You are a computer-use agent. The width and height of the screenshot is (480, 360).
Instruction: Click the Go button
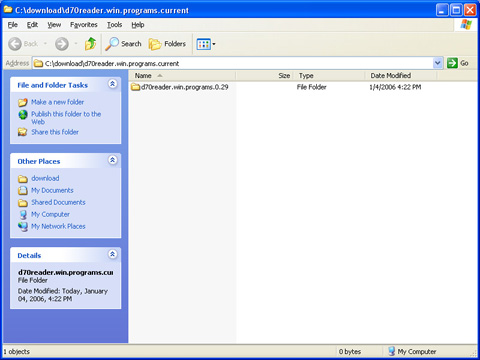458,63
